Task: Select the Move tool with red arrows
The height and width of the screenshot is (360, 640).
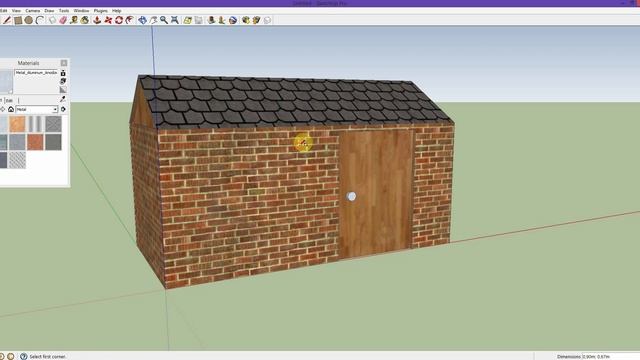Action: coord(108,20)
